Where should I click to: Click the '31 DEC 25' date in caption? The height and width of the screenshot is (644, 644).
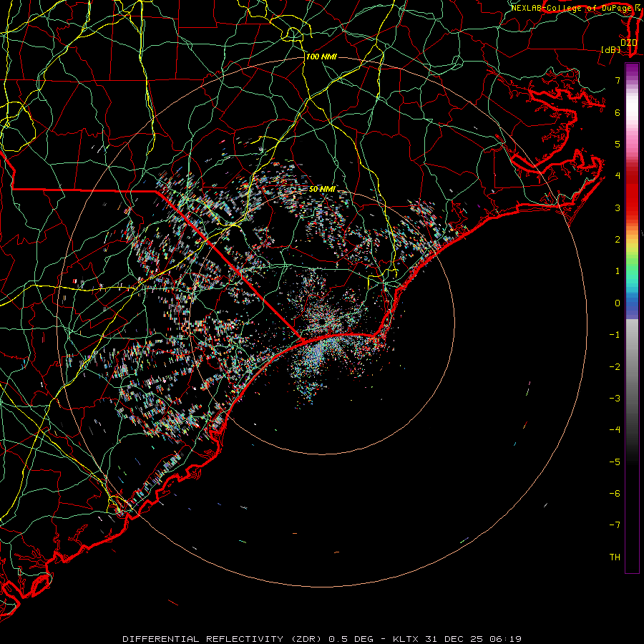point(453,639)
